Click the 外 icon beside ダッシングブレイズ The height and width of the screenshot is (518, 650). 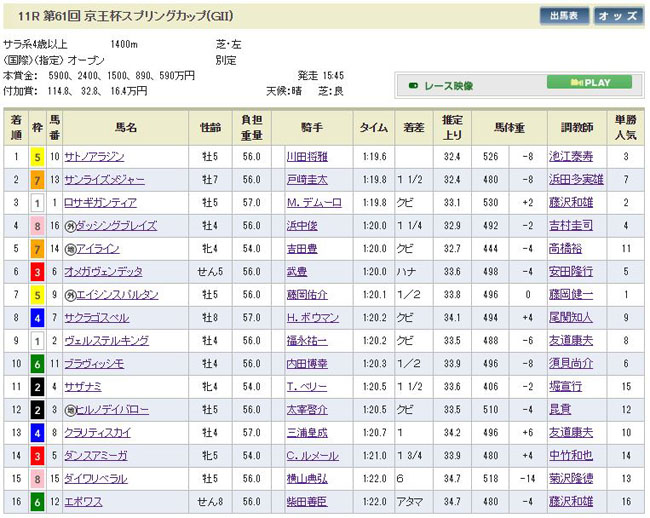tap(69, 226)
